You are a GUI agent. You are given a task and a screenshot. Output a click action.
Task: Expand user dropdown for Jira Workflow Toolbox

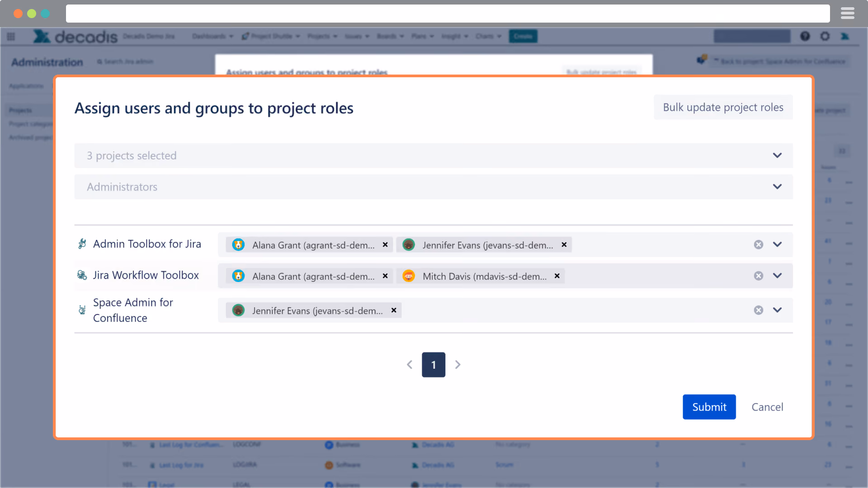tap(777, 276)
